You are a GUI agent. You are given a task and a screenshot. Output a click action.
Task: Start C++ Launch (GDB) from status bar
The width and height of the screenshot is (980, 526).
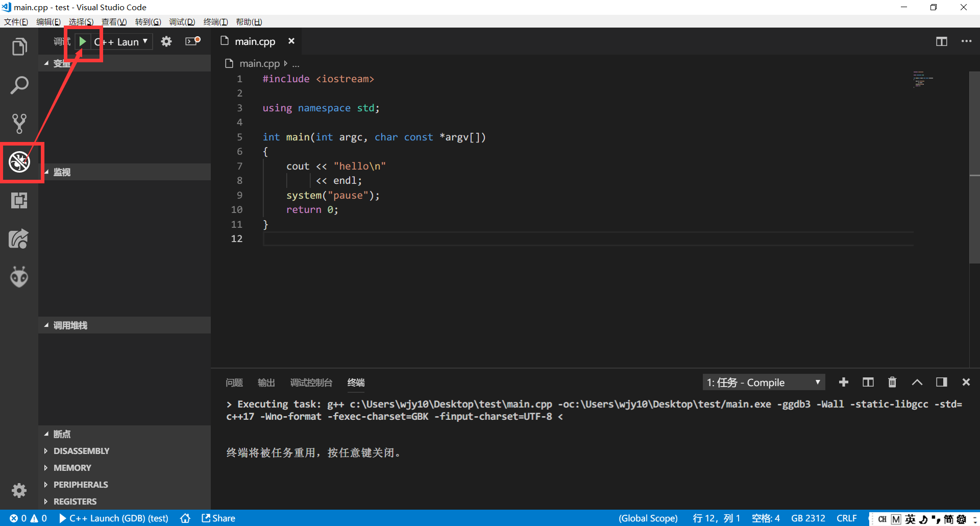114,518
